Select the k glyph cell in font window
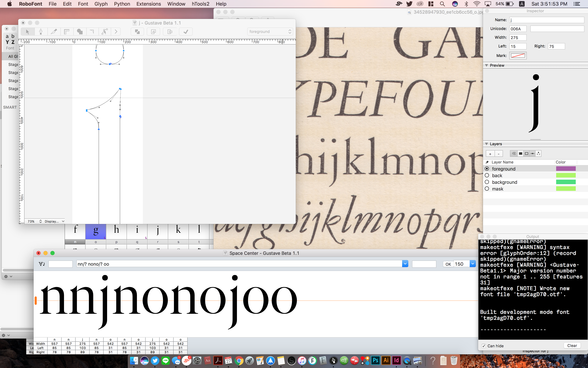 (178, 231)
